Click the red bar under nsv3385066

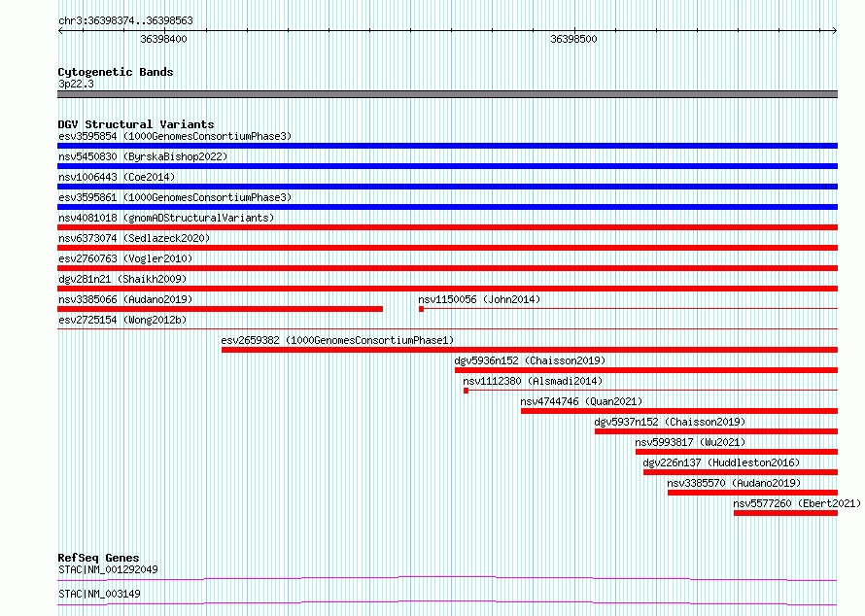coord(220,309)
